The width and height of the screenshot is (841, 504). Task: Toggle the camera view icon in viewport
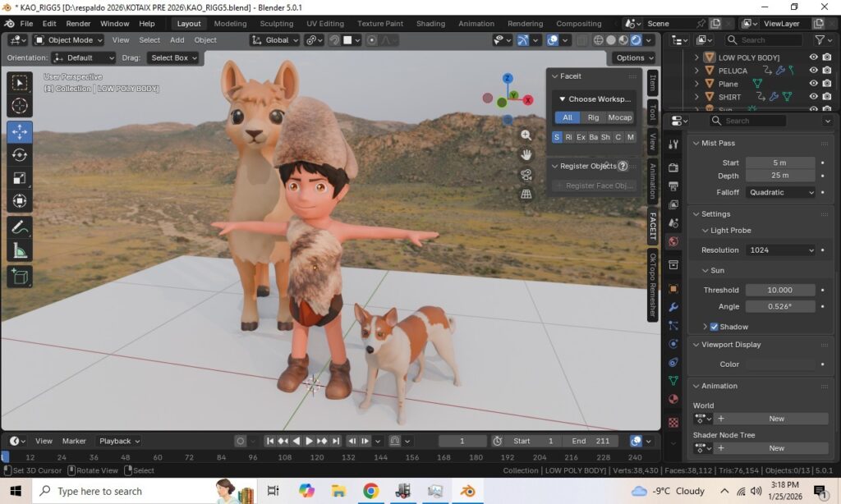point(526,175)
